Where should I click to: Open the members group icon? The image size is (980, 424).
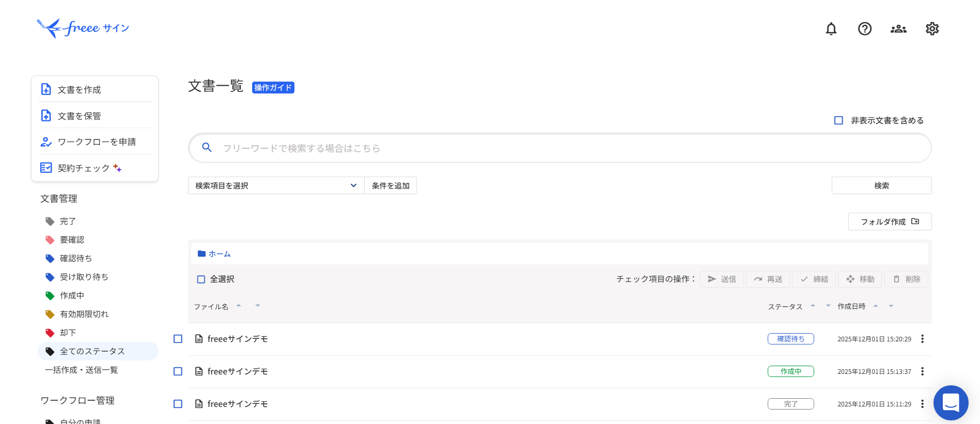pos(898,29)
